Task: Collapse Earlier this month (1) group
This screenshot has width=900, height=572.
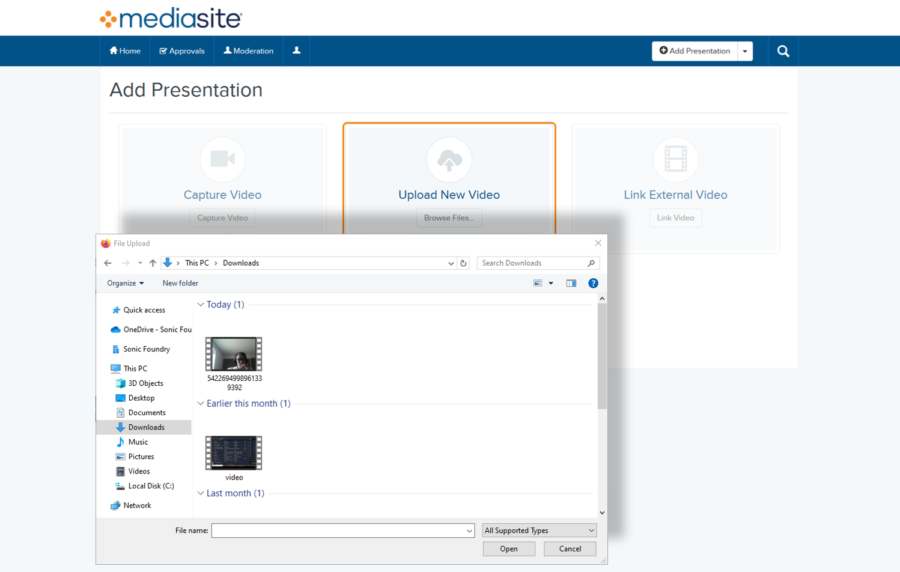Action: click(201, 403)
